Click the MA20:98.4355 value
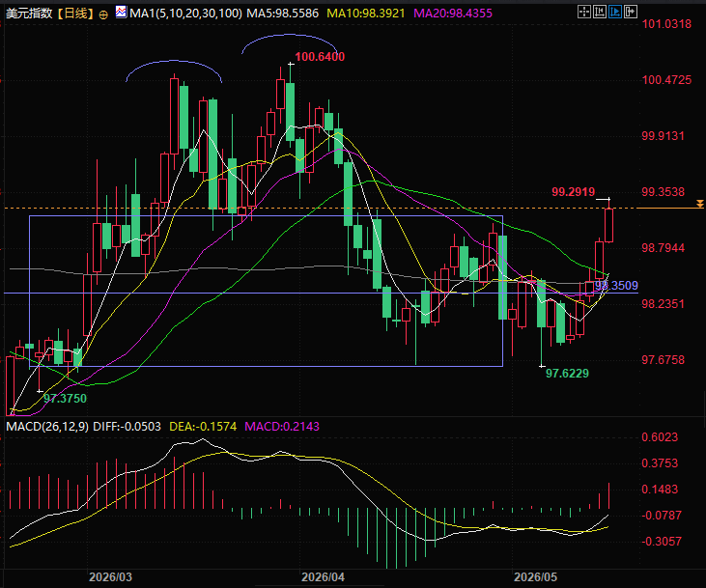Viewport: 706px width, 588px height. [453, 14]
